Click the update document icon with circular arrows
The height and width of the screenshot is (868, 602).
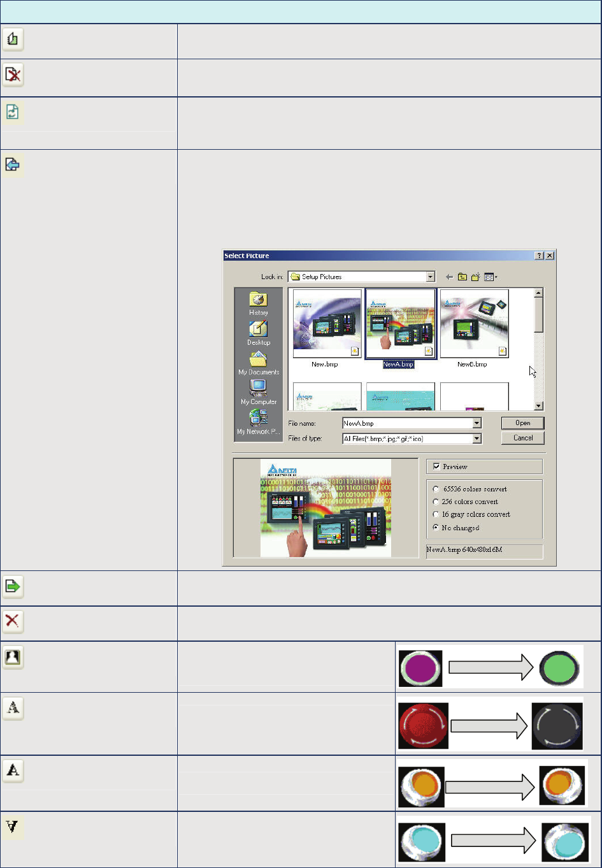(x=13, y=113)
